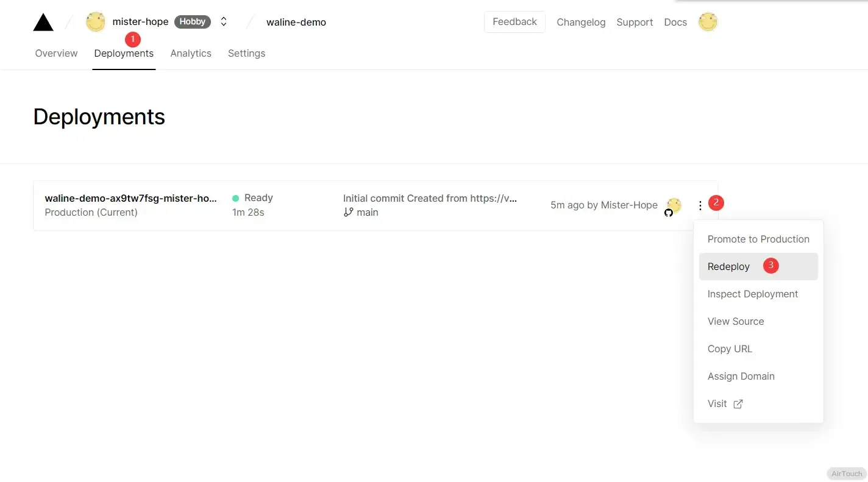Click the mister-hope team avatar
Image resolution: width=868 pixels, height=482 pixels.
[96, 22]
